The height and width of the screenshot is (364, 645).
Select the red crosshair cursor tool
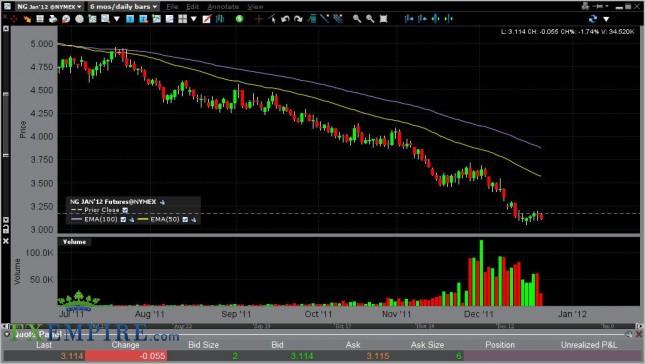click(x=259, y=19)
